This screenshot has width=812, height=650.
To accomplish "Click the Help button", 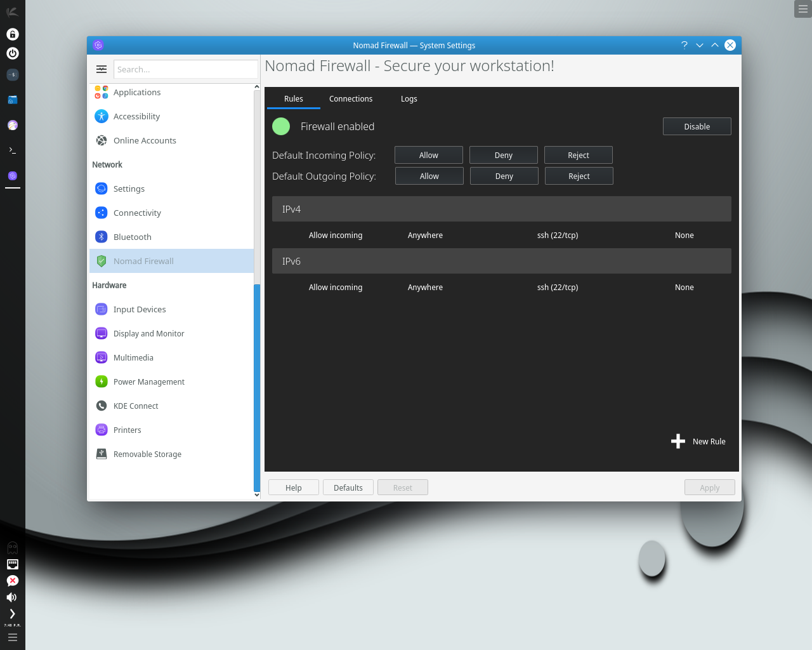I will [294, 487].
